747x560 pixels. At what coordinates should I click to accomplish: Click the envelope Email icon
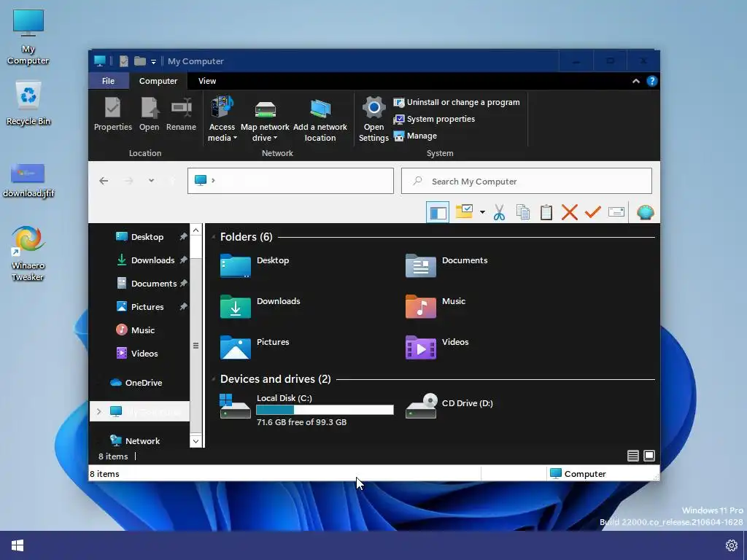click(x=616, y=212)
